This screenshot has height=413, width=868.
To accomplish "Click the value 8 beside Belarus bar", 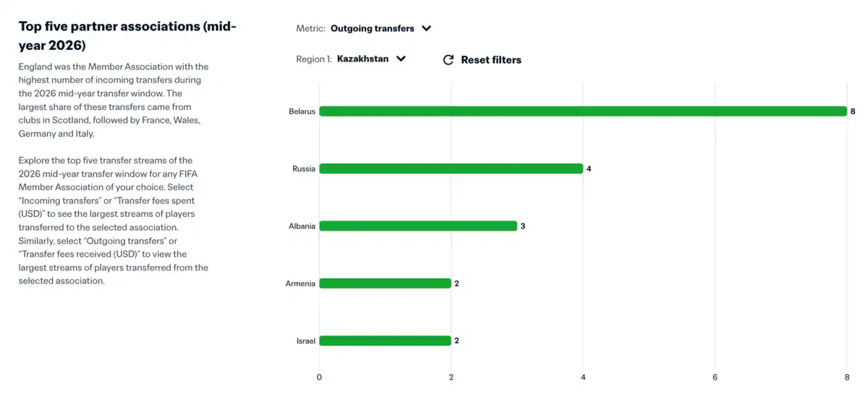I will (853, 111).
